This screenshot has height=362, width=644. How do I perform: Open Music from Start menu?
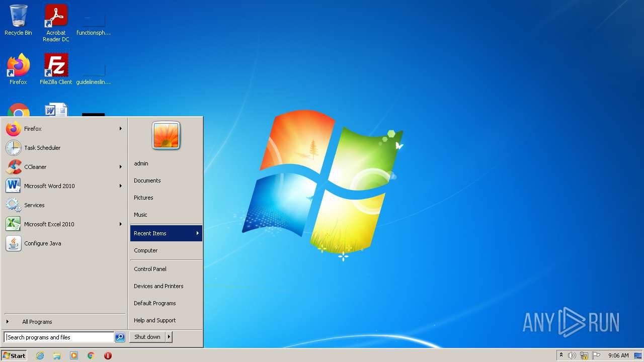(166, 215)
